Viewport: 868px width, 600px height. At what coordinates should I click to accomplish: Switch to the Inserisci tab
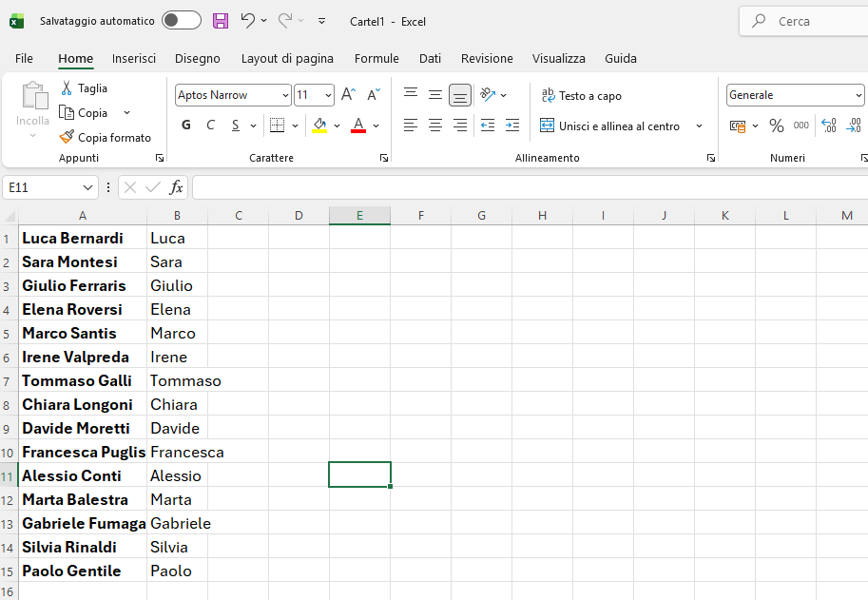click(134, 58)
